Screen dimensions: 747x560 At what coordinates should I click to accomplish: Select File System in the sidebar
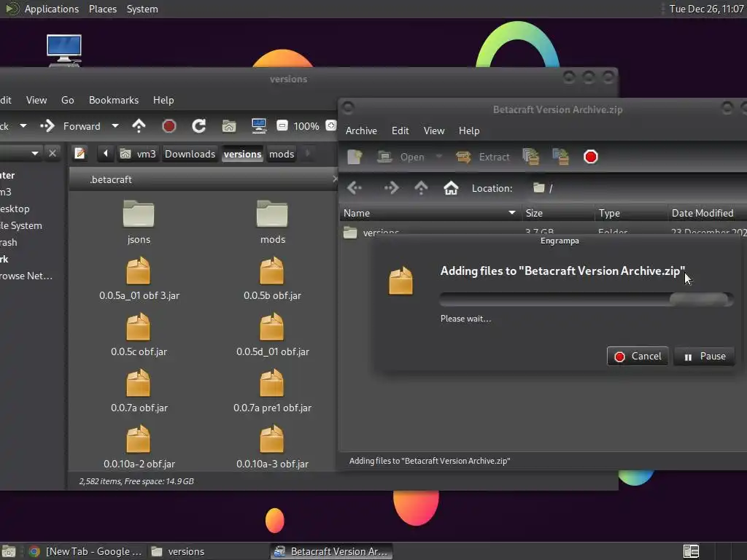21,226
